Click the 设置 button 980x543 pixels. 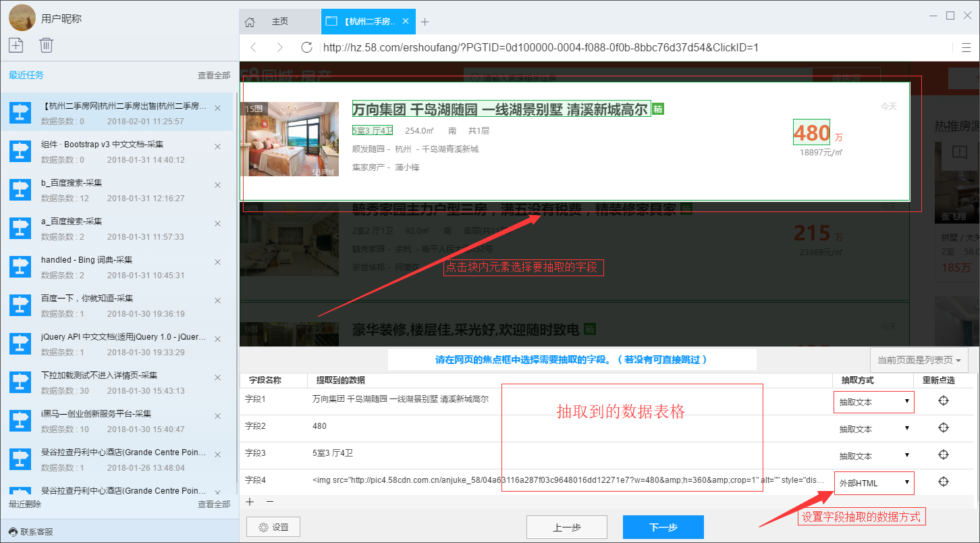(x=273, y=527)
